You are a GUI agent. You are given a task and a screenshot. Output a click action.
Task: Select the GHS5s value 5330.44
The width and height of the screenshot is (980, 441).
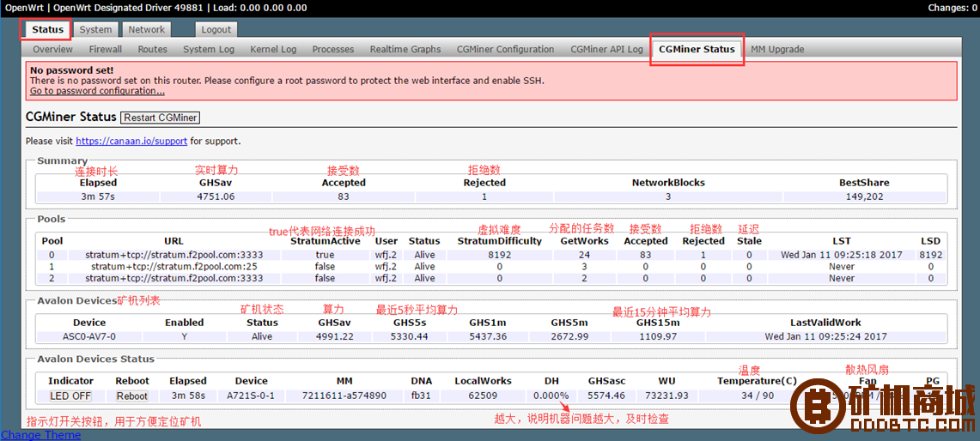point(410,336)
